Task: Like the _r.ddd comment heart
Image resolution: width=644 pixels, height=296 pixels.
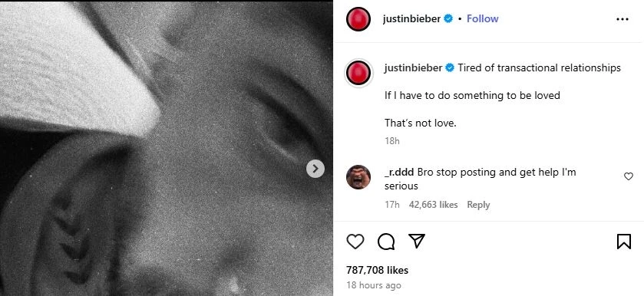Action: click(629, 176)
